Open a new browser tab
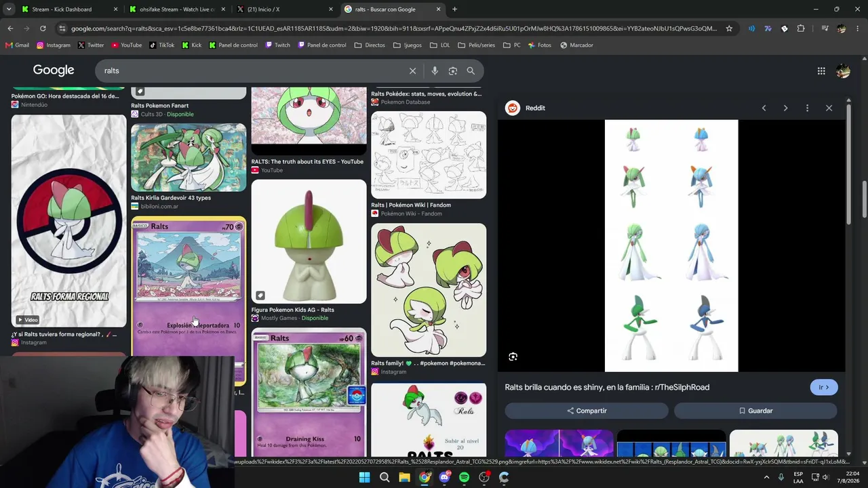Image resolution: width=868 pixels, height=488 pixels. (x=454, y=9)
